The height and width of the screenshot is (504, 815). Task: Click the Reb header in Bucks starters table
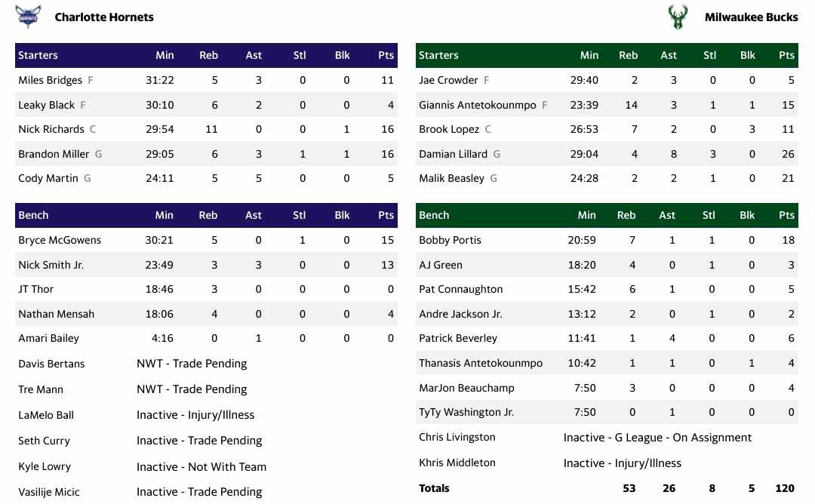[x=628, y=55]
